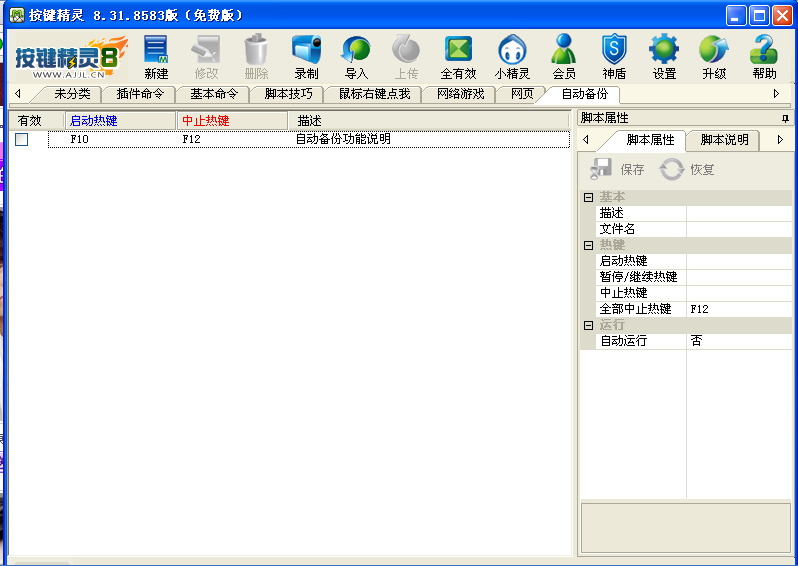
Task: Click the 新建 (New script) toolbar icon
Action: click(156, 57)
